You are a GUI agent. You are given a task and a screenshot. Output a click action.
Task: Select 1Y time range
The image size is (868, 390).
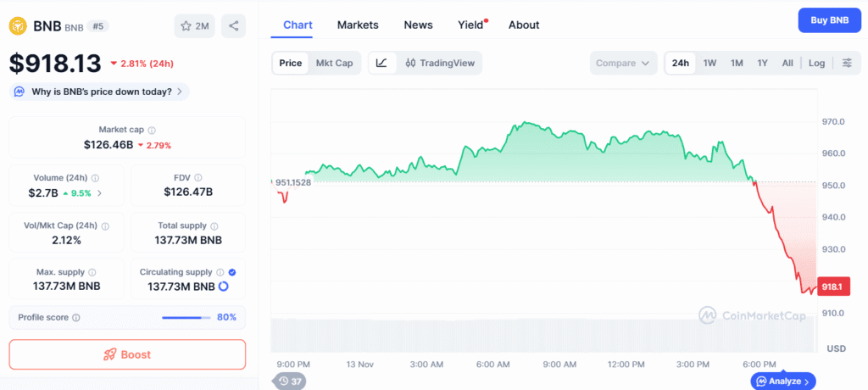tap(763, 63)
